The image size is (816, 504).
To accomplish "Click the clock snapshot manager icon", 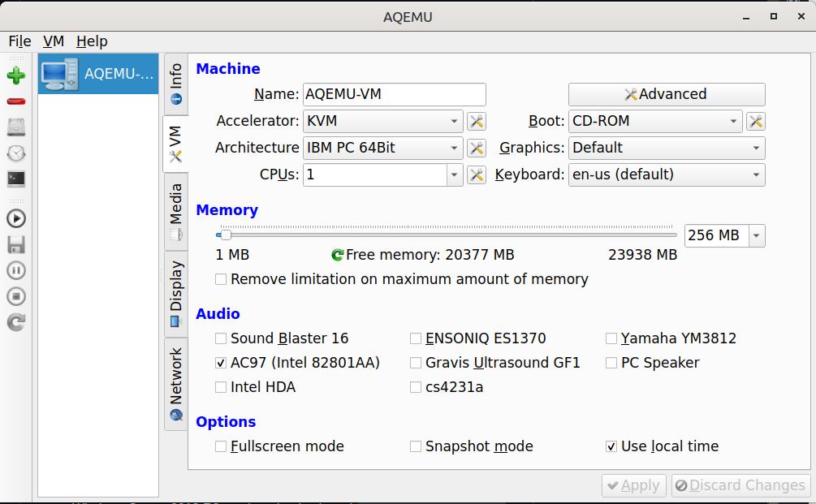I will pyautogui.click(x=16, y=153).
